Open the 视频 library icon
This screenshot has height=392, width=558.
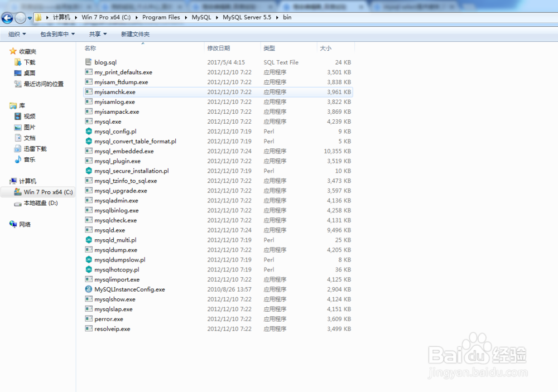tap(18, 117)
